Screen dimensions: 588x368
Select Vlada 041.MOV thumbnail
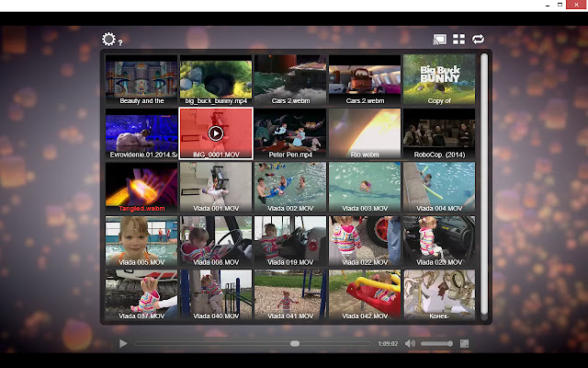click(290, 294)
